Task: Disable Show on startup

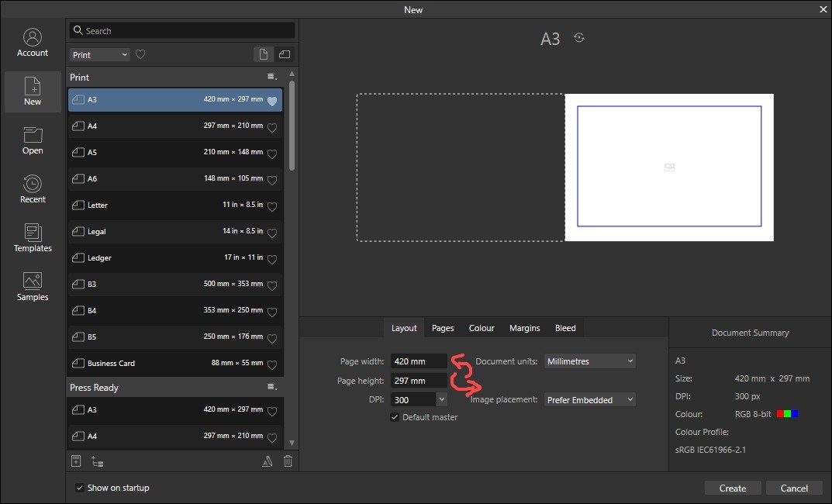Action: [x=79, y=488]
